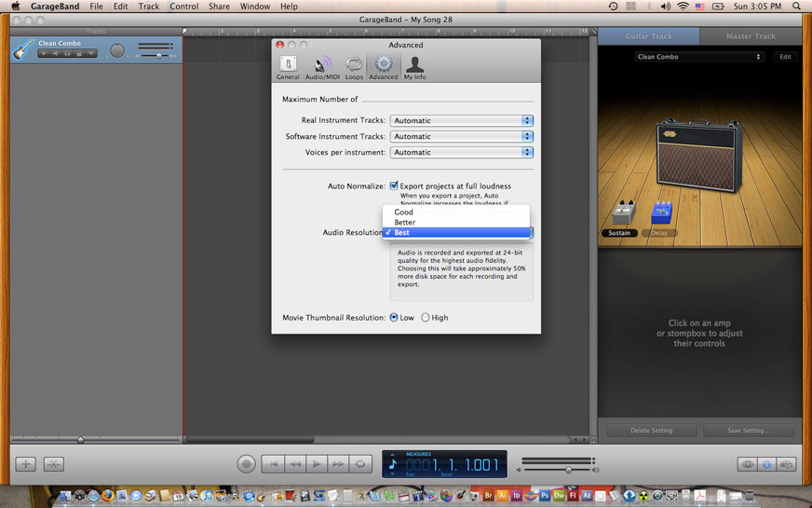Toggle the cycle region button
Screen dimensions: 812x508
pyautogui.click(x=360, y=463)
